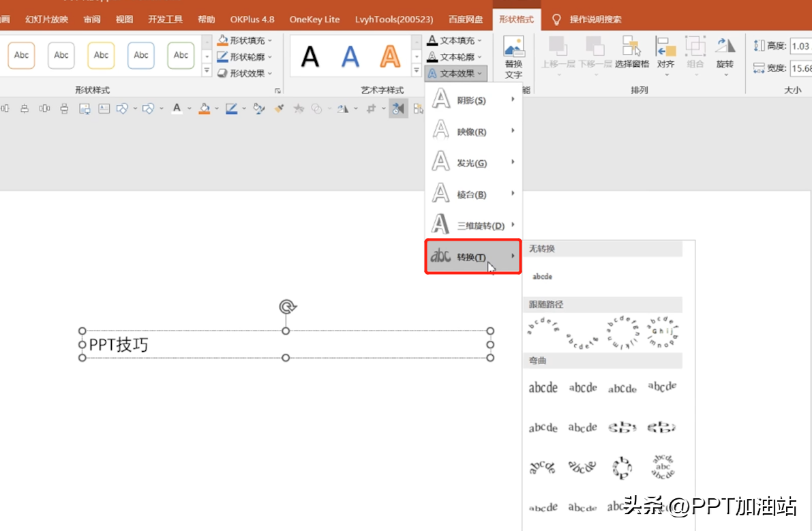Click the quick toolbar font color A icon
Viewport: 812px width, 531px height.
(x=177, y=108)
